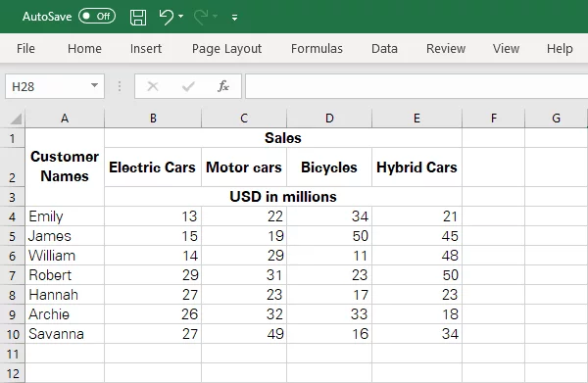Viewport: 588px width, 383px height.
Task: Select row 4 header
Action: pyautogui.click(x=13, y=216)
